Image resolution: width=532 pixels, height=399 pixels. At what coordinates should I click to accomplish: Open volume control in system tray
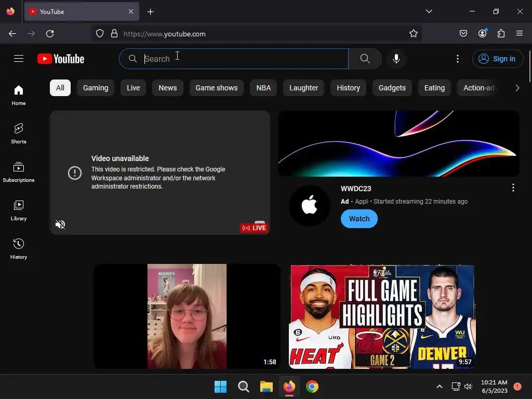(468, 387)
